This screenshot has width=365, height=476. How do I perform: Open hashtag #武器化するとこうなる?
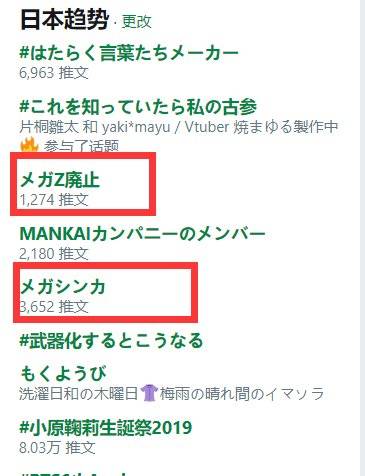(111, 341)
